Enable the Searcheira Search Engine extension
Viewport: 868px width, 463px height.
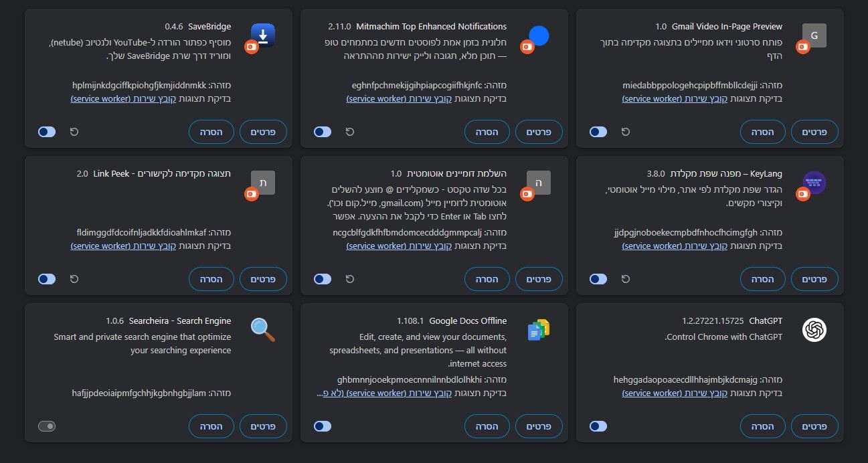point(47,426)
